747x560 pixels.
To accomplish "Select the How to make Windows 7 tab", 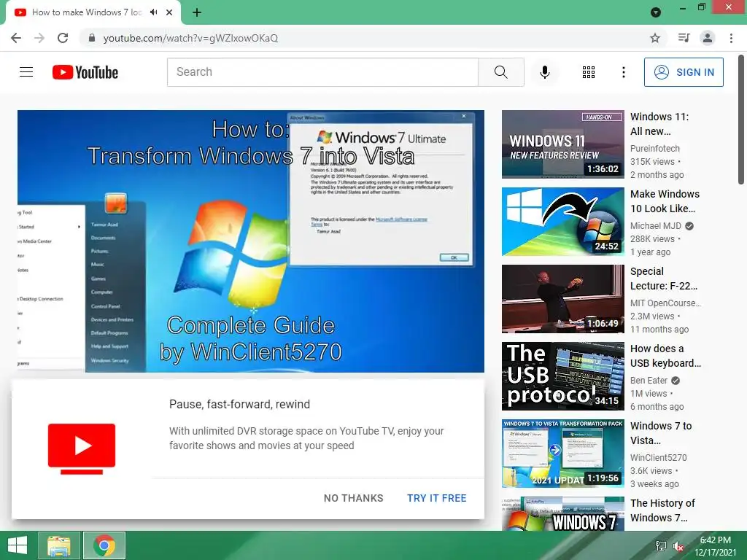I will [x=88, y=12].
